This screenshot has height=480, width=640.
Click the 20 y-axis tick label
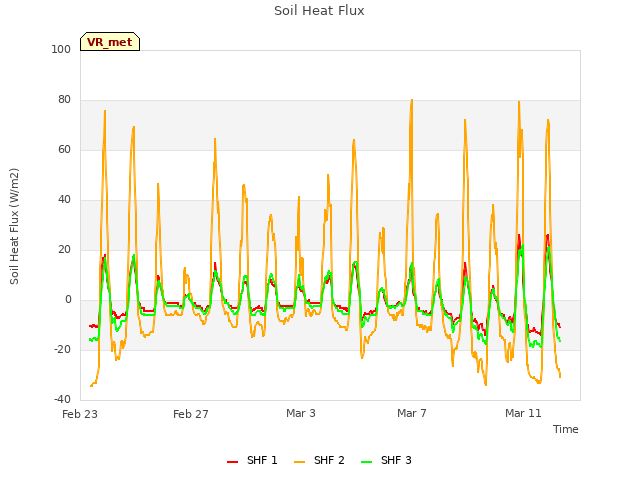pos(64,249)
